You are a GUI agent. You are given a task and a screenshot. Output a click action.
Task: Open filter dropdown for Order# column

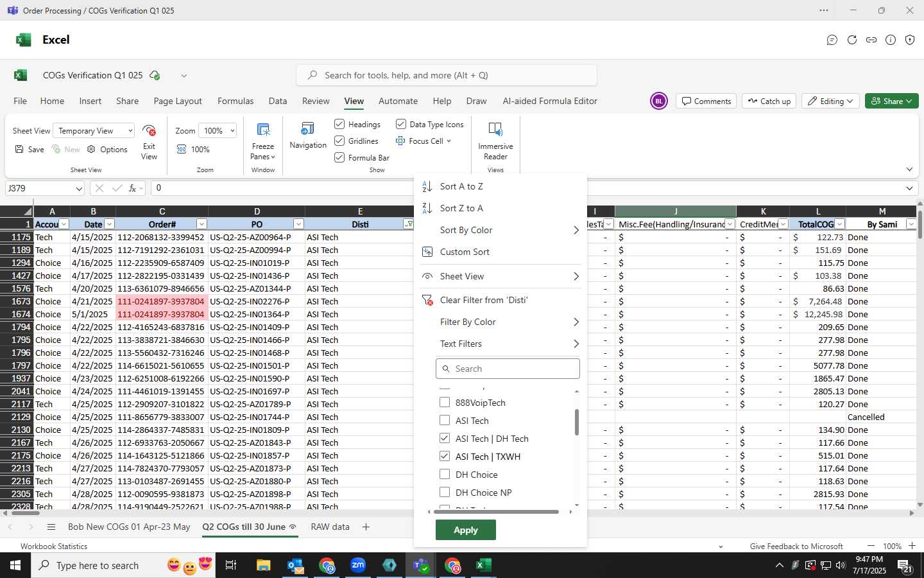tap(201, 224)
